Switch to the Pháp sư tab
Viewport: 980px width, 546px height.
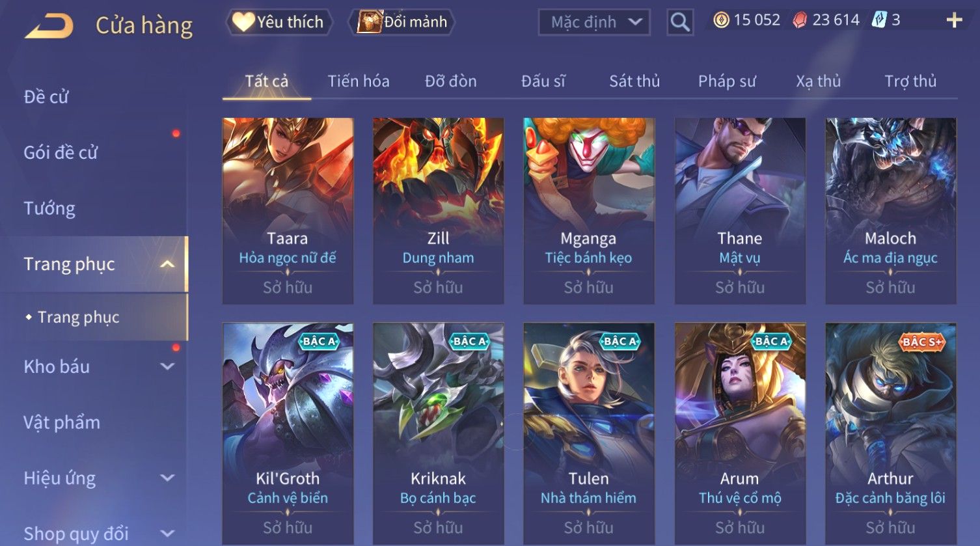tap(727, 81)
